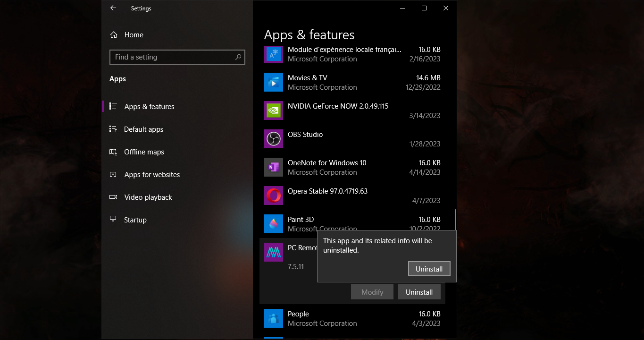The width and height of the screenshot is (644, 340).
Task: Click the 14.6 MB size of Movies & TV
Action: 428,78
